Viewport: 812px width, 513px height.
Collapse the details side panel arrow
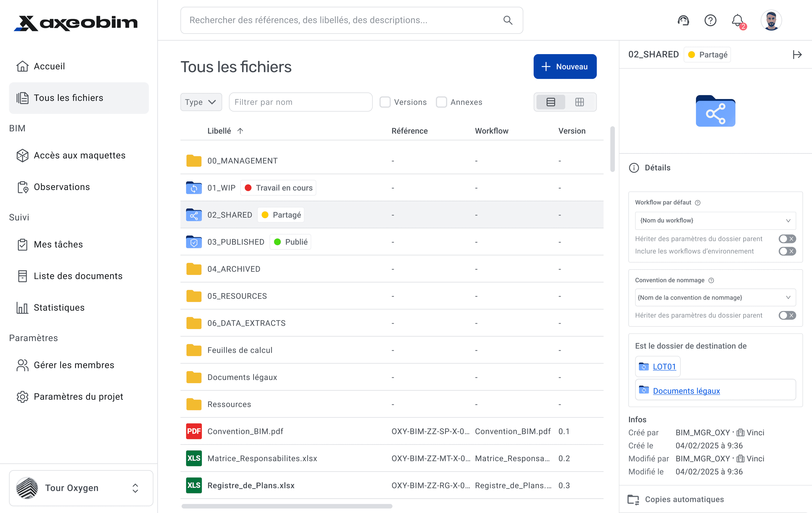click(797, 55)
